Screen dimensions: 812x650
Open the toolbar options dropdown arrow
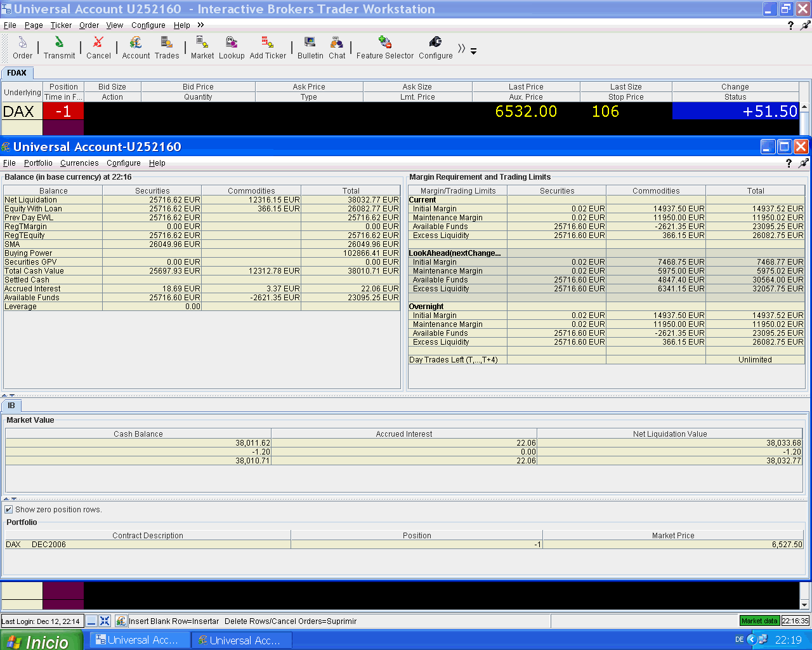[x=473, y=51]
